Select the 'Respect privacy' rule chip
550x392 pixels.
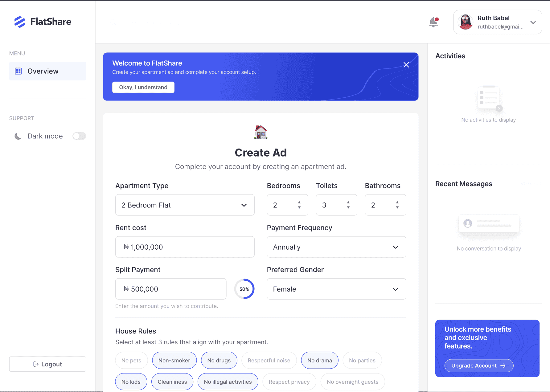tap(289, 382)
